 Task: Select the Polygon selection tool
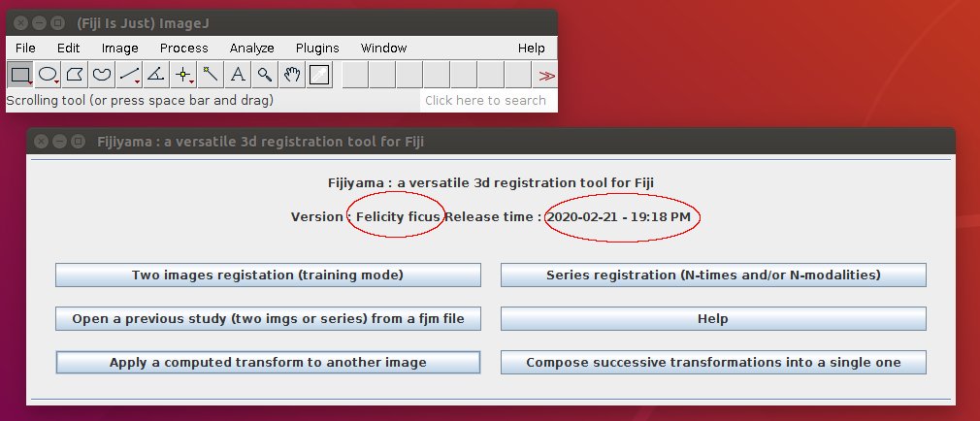pos(75,75)
